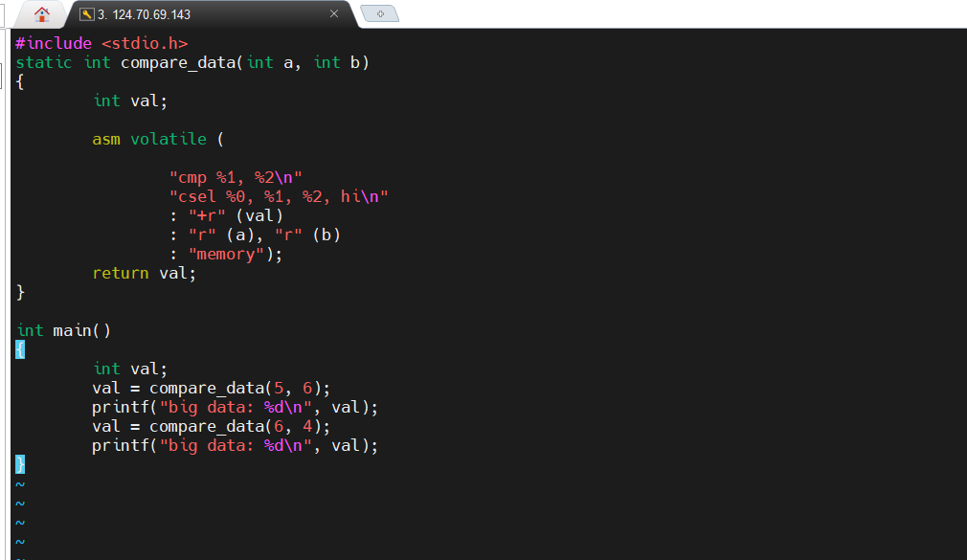Click the '"memory");' clobber line
Screen dimensions: 967x560
tap(235, 254)
